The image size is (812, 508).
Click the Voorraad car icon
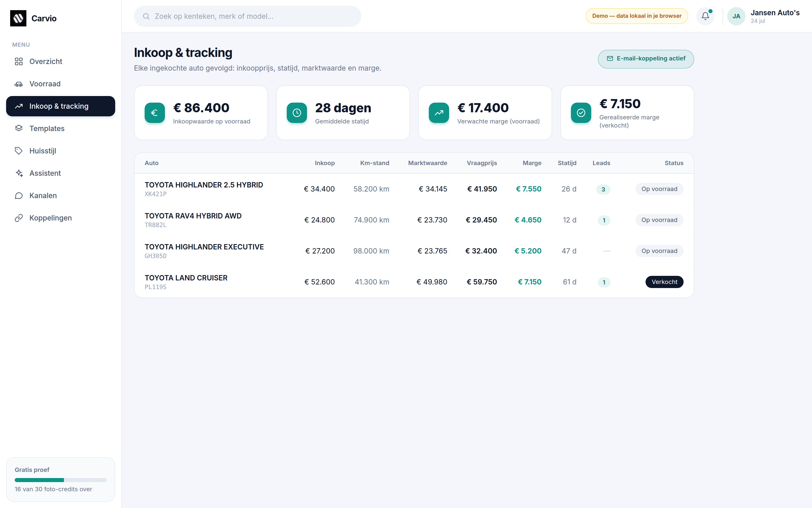pos(19,84)
